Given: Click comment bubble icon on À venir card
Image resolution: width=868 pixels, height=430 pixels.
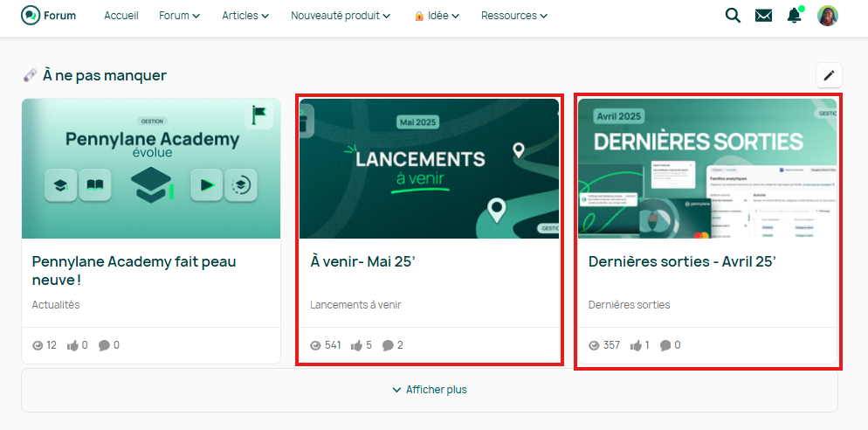Looking at the screenshot, I should click(x=388, y=345).
